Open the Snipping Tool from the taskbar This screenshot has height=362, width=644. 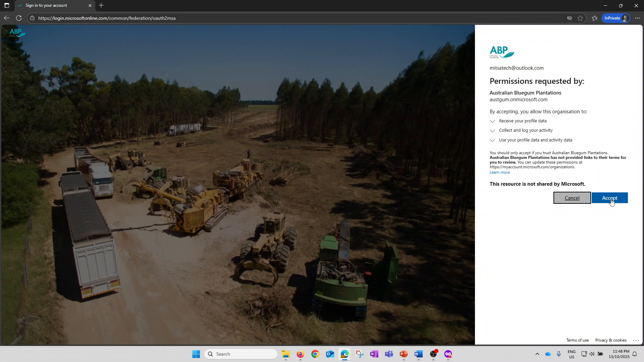click(x=360, y=354)
